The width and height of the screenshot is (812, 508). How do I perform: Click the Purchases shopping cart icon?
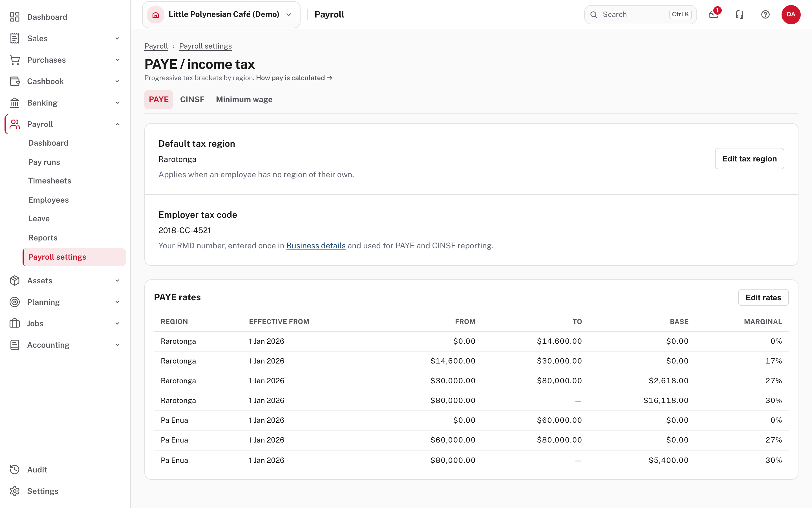[x=14, y=60]
